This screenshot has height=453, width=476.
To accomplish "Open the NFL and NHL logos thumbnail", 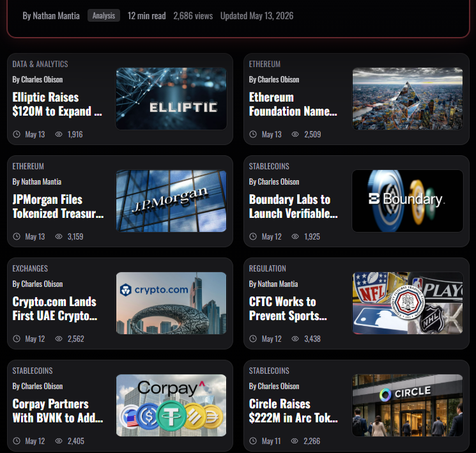I will click(x=408, y=303).
